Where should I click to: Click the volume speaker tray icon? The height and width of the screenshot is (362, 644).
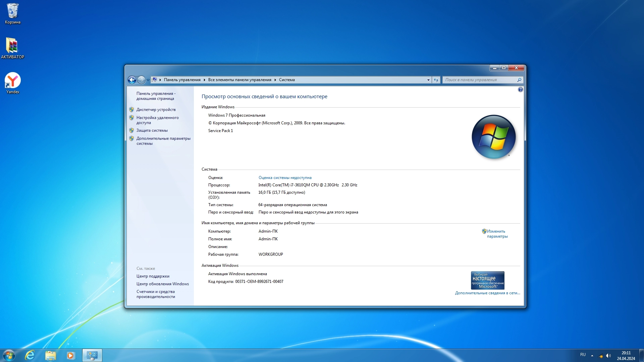tap(608, 356)
